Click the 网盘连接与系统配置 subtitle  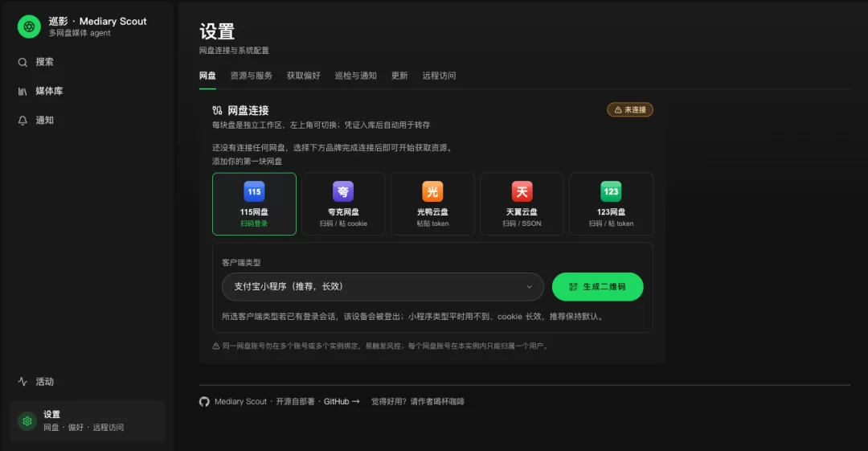click(234, 51)
